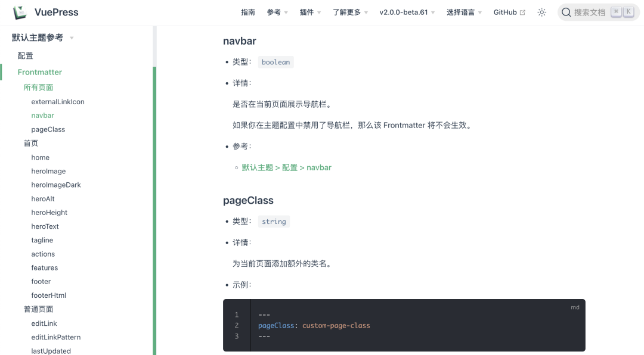Jump to pageClass in the sidebar
644x355 pixels.
tap(48, 129)
